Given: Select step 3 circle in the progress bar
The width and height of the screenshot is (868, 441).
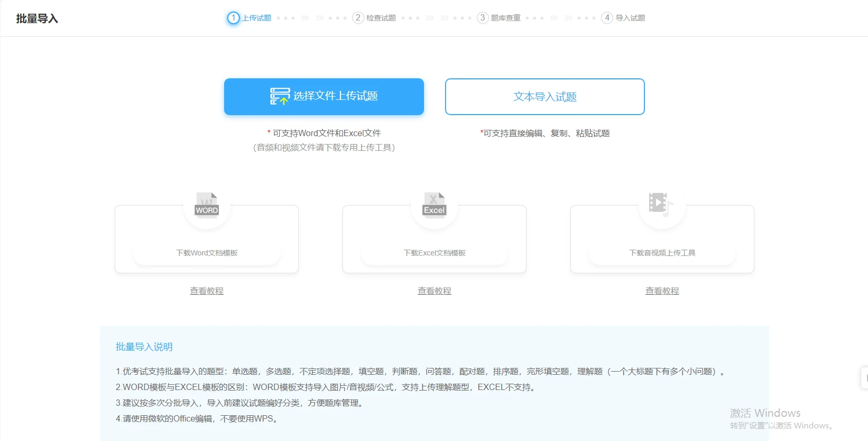Looking at the screenshot, I should click(x=483, y=18).
